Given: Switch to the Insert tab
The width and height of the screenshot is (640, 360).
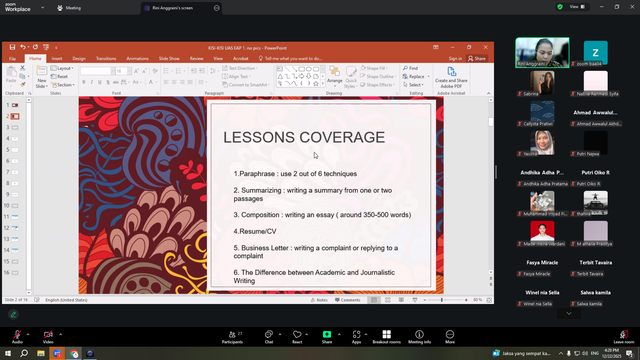Looking at the screenshot, I should 57,59.
